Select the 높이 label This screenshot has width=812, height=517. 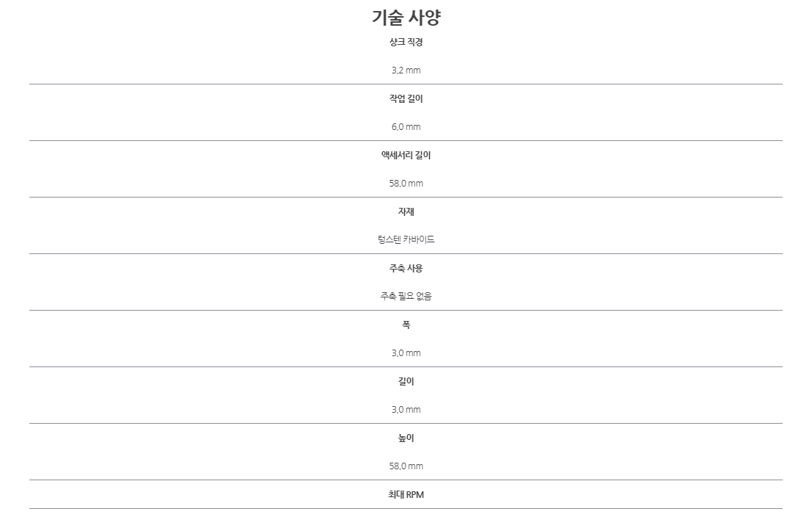(x=406, y=438)
